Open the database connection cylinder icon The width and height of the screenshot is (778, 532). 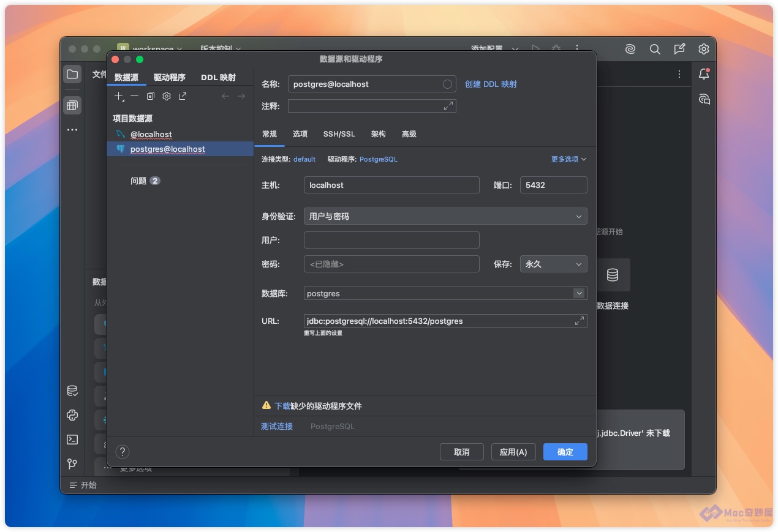[x=613, y=275]
